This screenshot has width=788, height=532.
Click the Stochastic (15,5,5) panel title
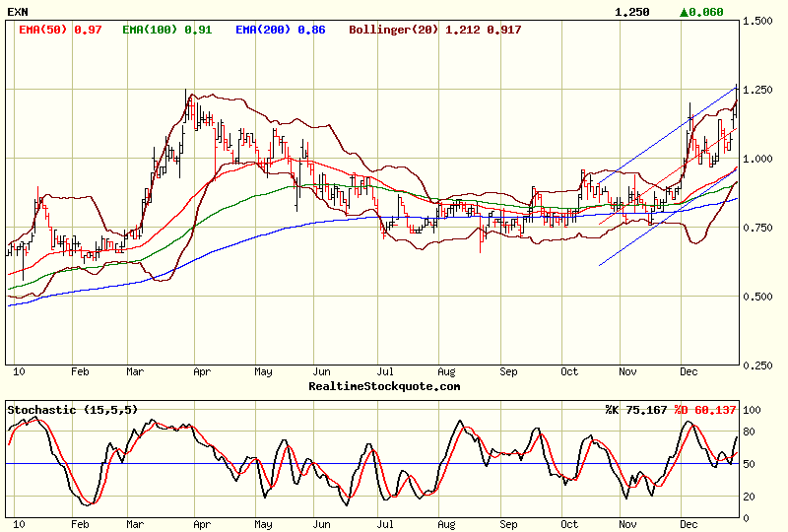(x=71, y=409)
